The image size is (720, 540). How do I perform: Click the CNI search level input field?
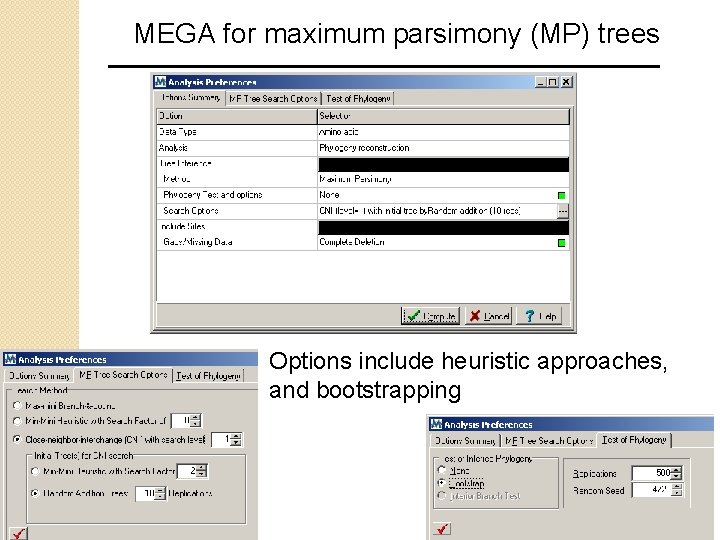click(221, 439)
